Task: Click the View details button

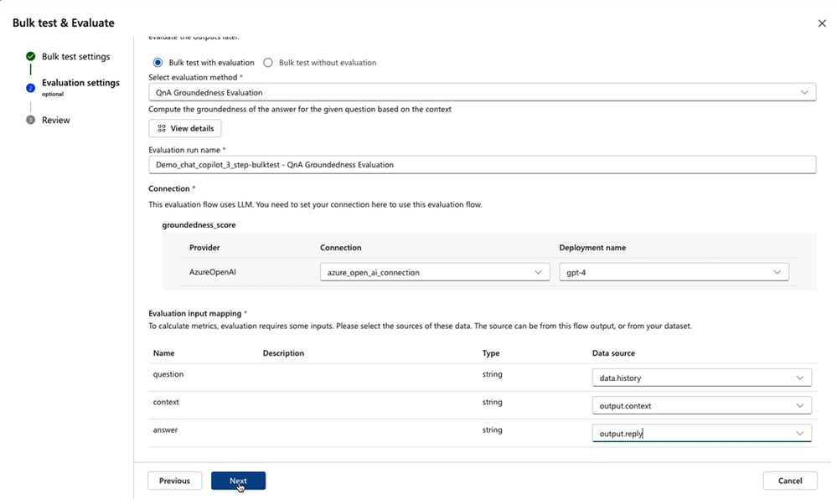Action: pyautogui.click(x=184, y=129)
